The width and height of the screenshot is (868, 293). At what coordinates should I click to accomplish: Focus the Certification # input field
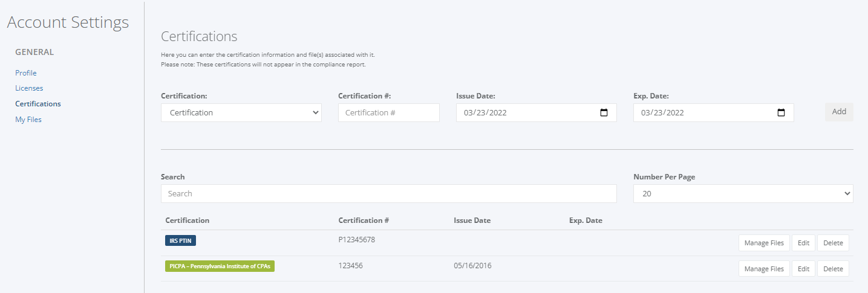(389, 112)
